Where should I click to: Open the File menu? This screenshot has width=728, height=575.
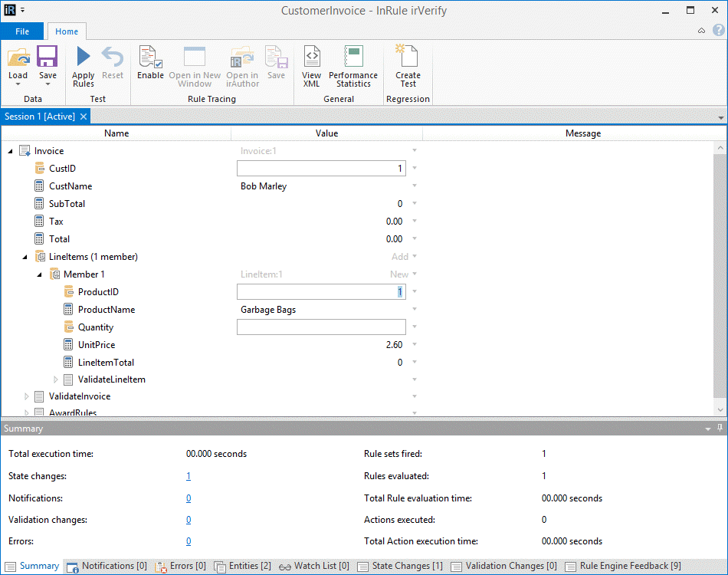click(22, 31)
